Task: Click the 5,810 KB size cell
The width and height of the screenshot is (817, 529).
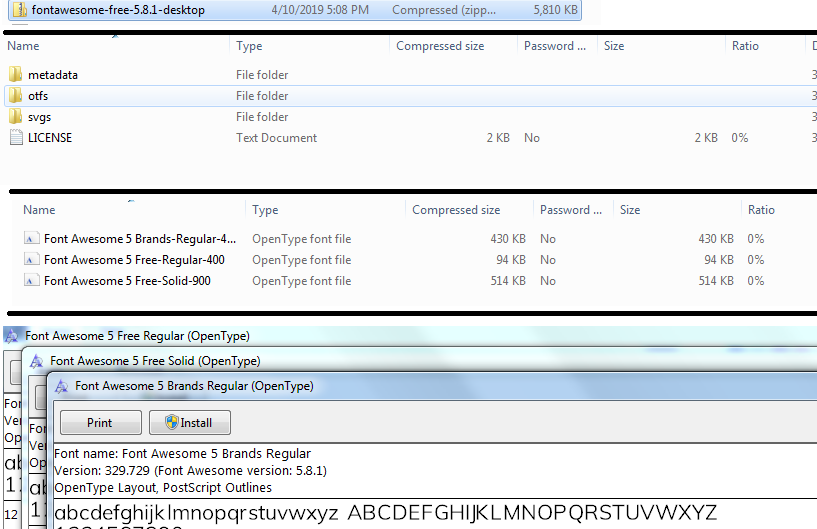Action: [555, 10]
